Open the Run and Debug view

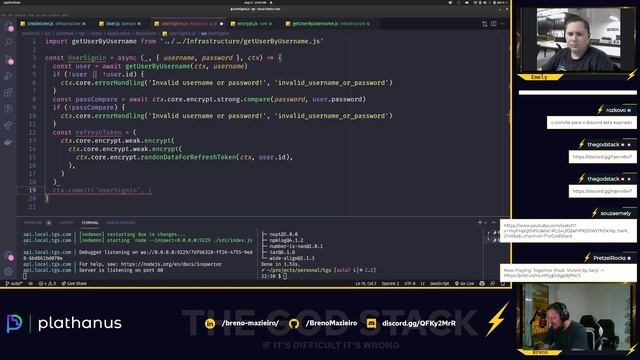click(9, 76)
